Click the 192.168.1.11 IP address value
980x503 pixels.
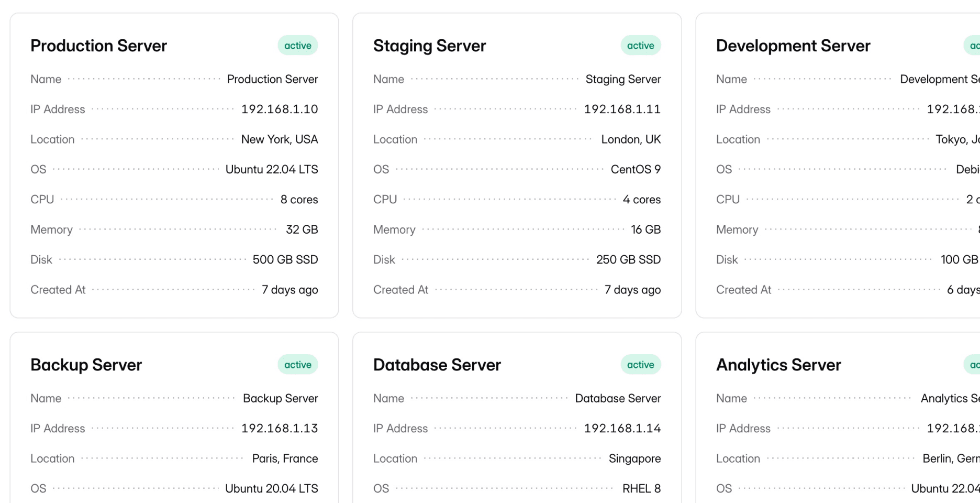tap(622, 110)
